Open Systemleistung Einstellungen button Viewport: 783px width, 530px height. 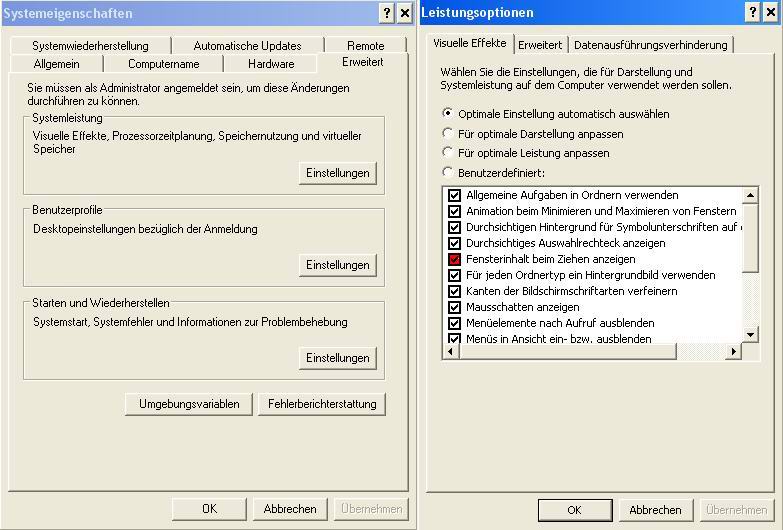[x=338, y=173]
